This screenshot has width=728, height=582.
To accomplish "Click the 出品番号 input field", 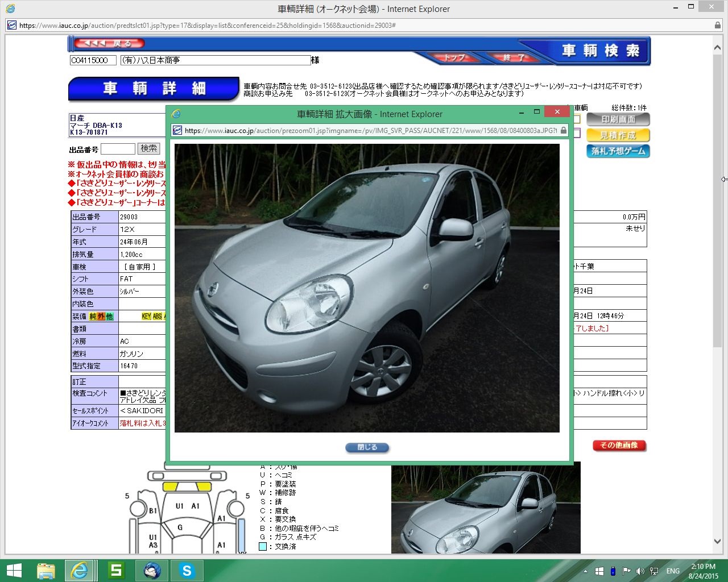I will [x=118, y=149].
